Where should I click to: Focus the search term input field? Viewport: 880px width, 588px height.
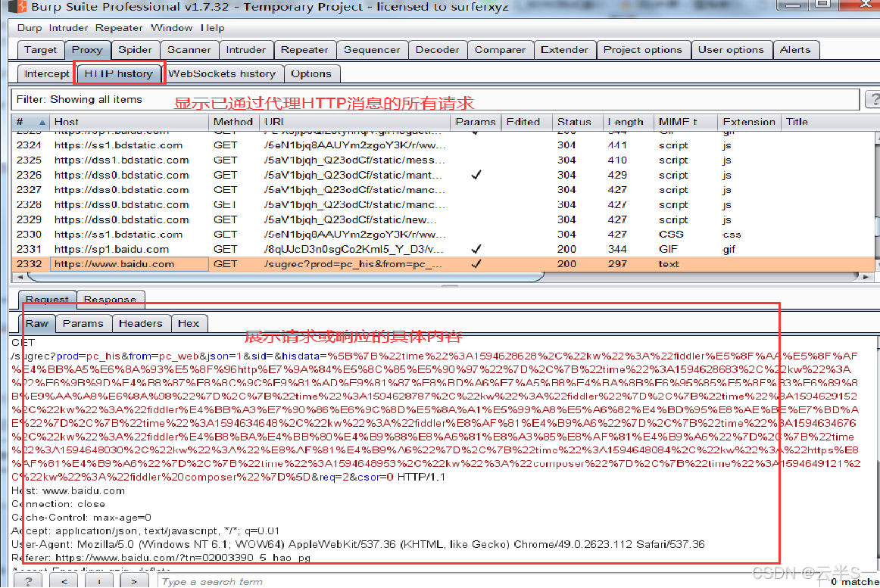[x=488, y=581]
